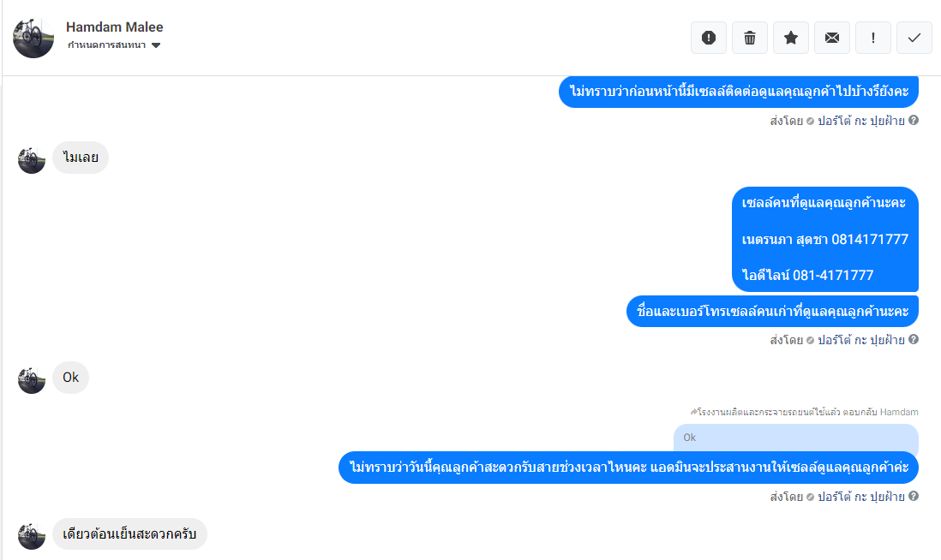Click the quoted Ok reply preview bubble
Screen dimensions: 941x560
(796, 438)
